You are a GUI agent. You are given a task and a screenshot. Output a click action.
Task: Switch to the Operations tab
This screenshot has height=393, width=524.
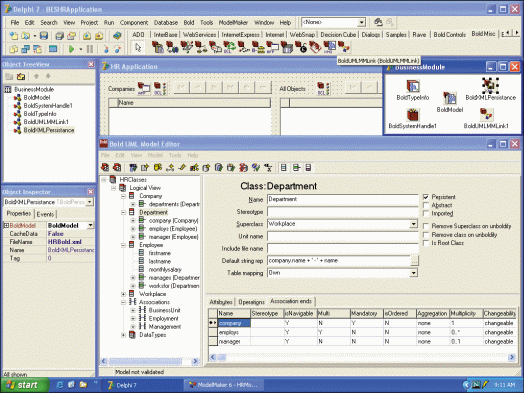251,302
